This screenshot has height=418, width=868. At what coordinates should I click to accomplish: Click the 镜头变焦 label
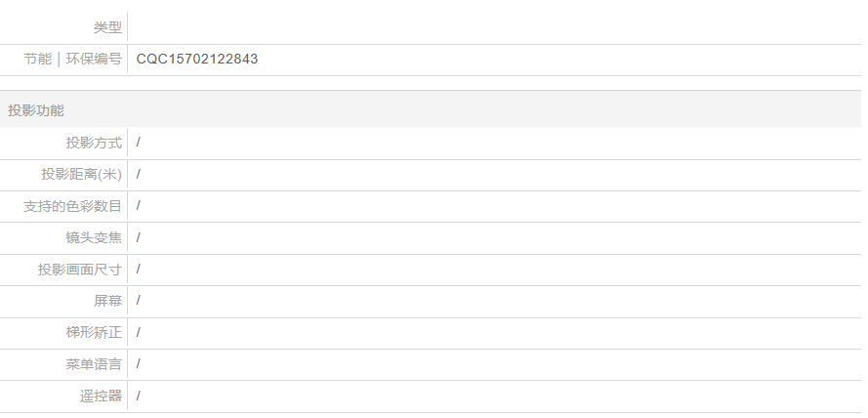(x=94, y=238)
